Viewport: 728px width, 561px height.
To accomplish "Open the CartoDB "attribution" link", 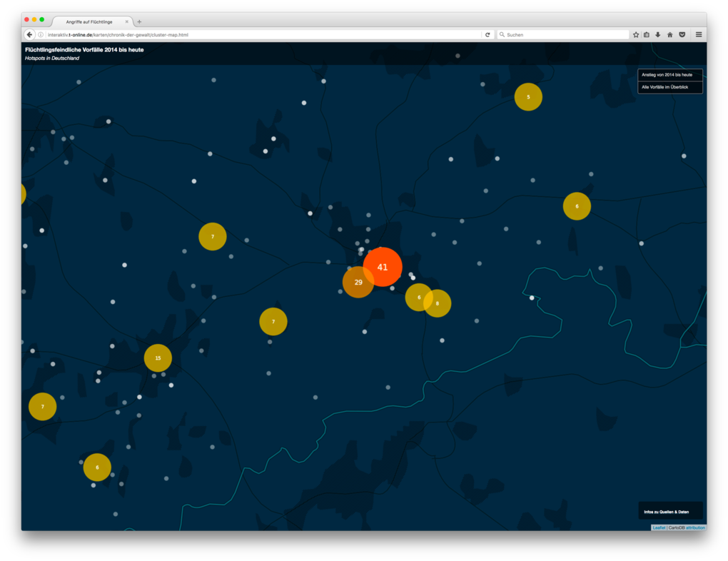I will (696, 527).
